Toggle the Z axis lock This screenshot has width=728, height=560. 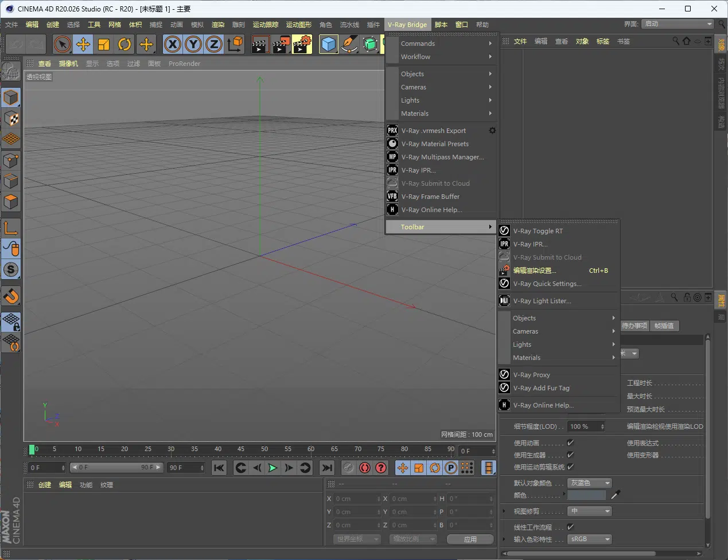[214, 44]
